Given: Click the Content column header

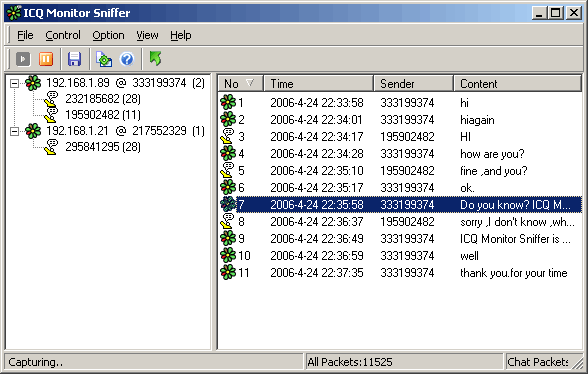Looking at the screenshot, I should pos(518,83).
